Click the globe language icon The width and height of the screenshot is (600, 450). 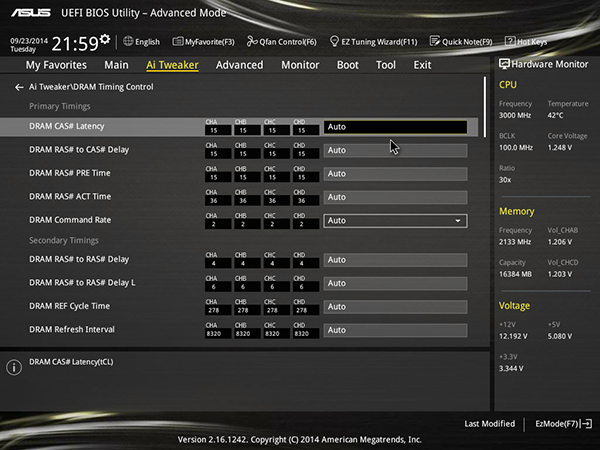pyautogui.click(x=128, y=41)
